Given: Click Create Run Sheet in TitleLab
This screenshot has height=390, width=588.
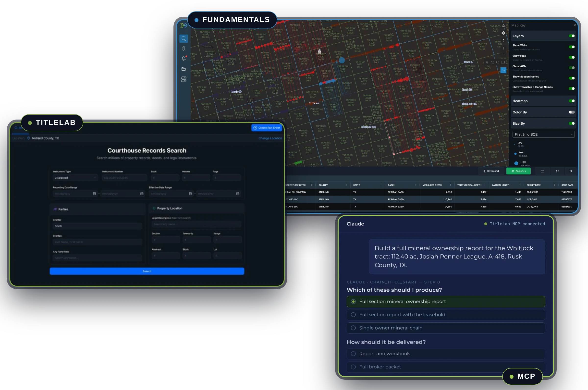Looking at the screenshot, I should [266, 128].
